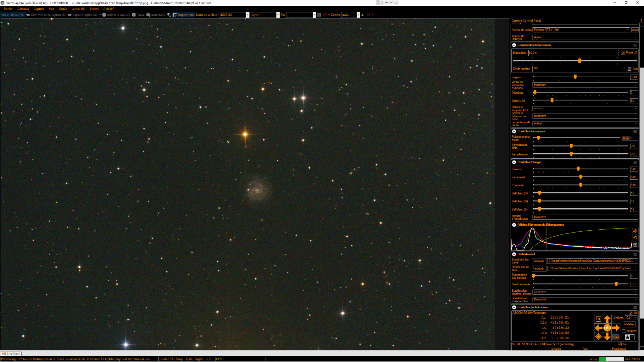Open the Évaluer 0.5° rate dropdown
Image resolution: width=644 pixels, height=362 pixels.
pyautogui.click(x=631, y=318)
